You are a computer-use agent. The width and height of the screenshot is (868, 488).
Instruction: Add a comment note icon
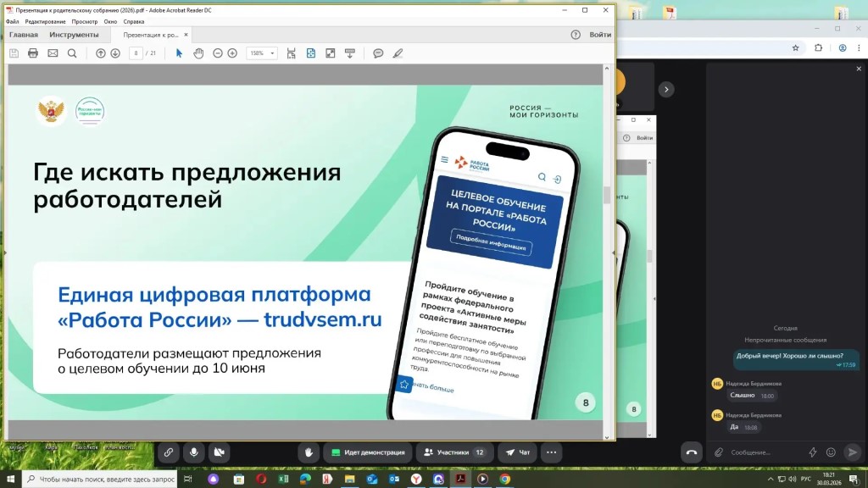coord(378,53)
